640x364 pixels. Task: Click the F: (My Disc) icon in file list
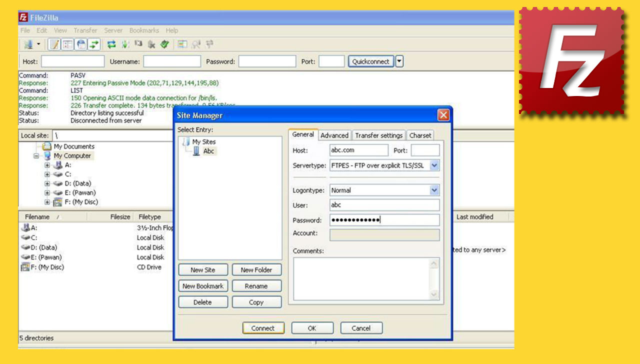coord(25,267)
